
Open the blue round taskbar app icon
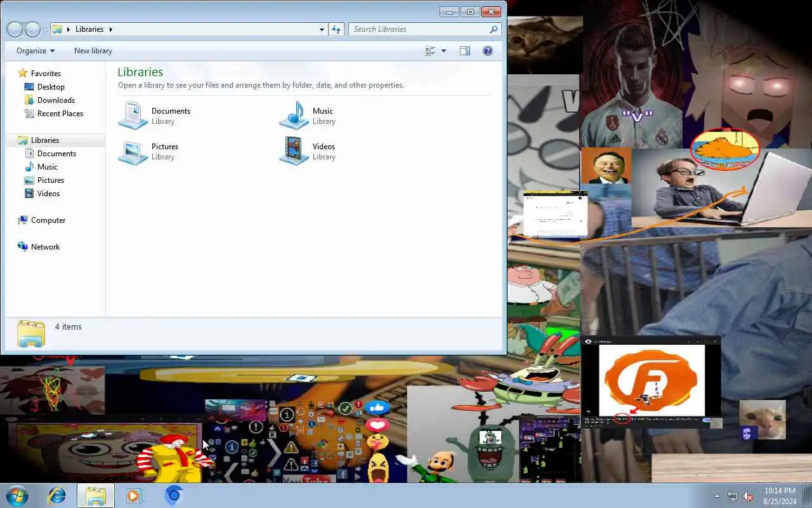[174, 495]
